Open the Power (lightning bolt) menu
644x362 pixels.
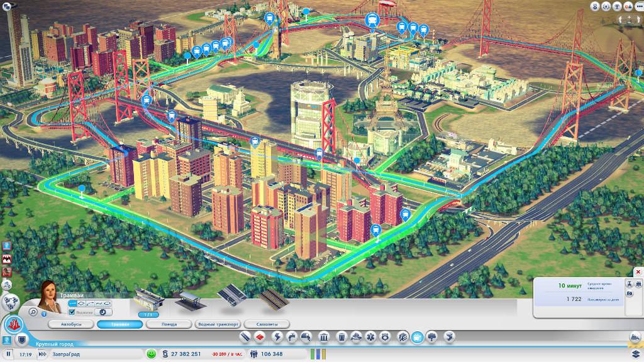tap(277, 337)
